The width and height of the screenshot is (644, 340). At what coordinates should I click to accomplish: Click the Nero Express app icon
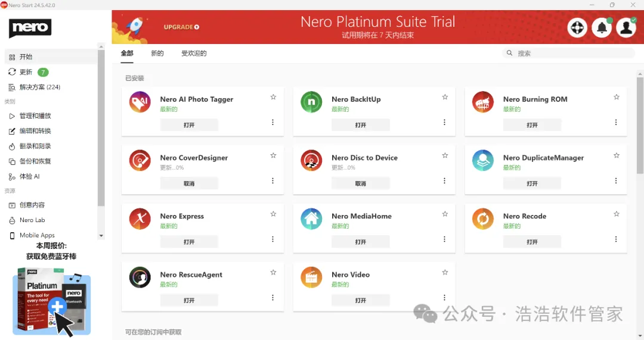pyautogui.click(x=140, y=219)
